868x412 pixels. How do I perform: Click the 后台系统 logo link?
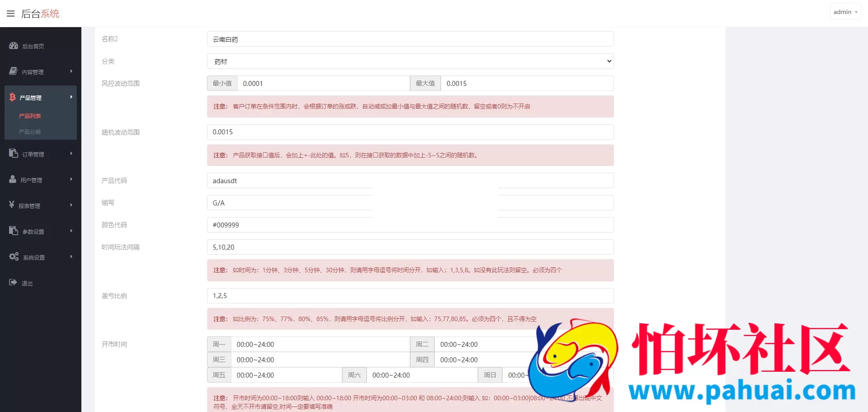coord(40,14)
